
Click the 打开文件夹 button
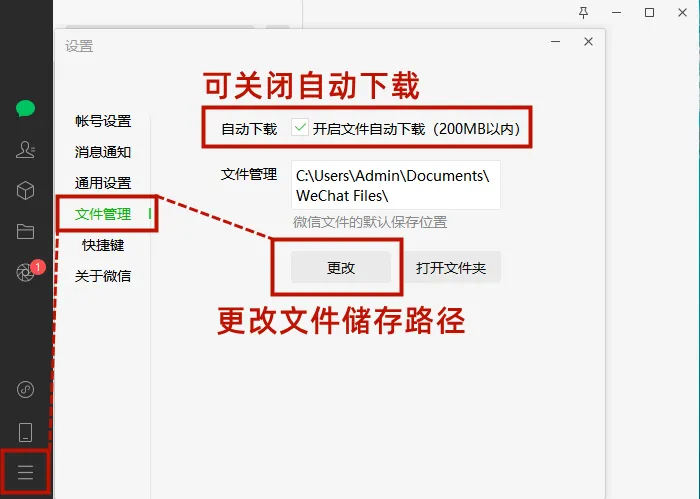(451, 267)
